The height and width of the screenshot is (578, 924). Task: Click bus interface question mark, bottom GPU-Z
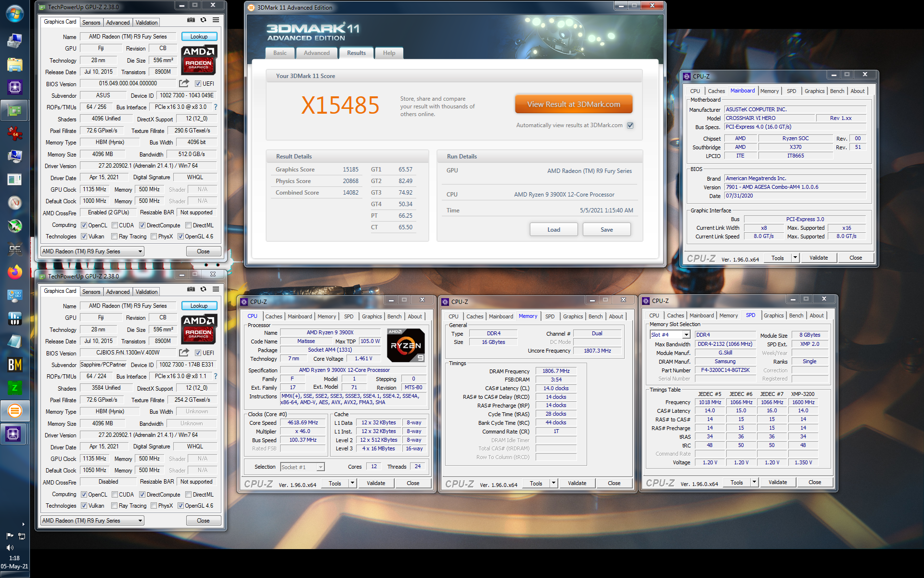[x=215, y=376]
